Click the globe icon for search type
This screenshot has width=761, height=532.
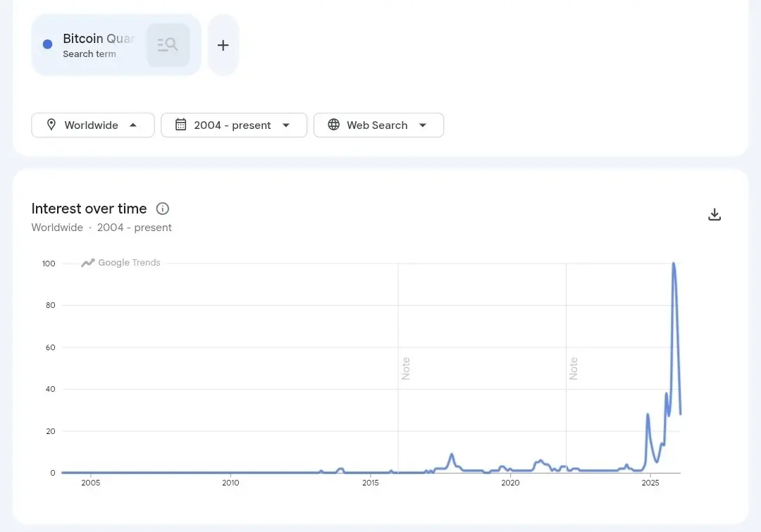coord(334,125)
